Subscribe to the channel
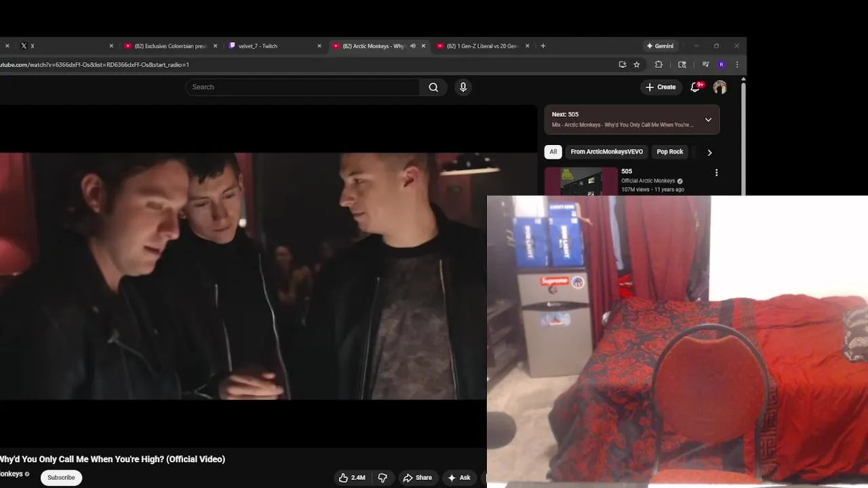Viewport: 868px width, 488px height. coord(61,477)
